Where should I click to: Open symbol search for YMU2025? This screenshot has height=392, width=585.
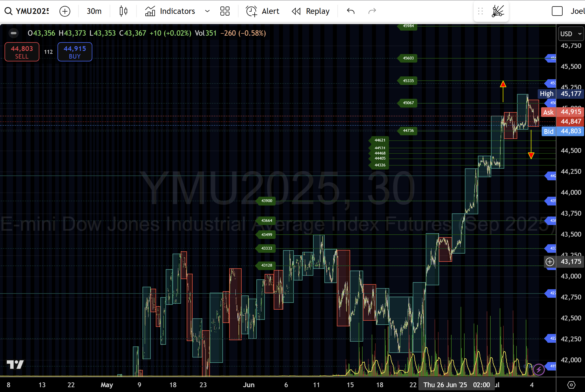coord(27,11)
